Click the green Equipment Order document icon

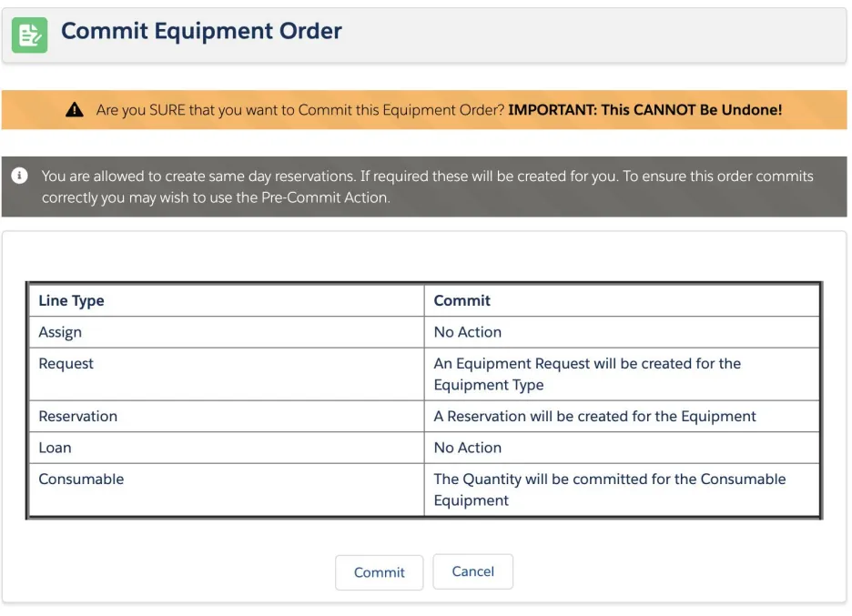click(x=29, y=35)
